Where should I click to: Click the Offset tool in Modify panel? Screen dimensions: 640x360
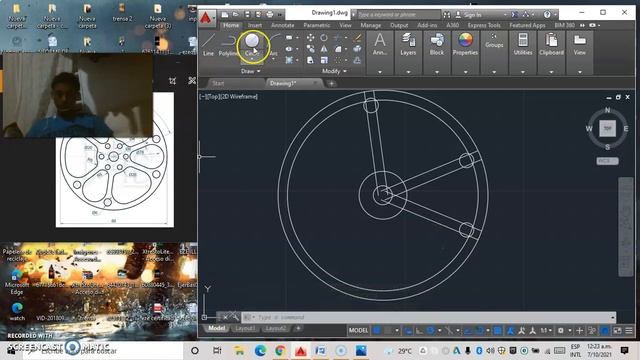[357, 60]
